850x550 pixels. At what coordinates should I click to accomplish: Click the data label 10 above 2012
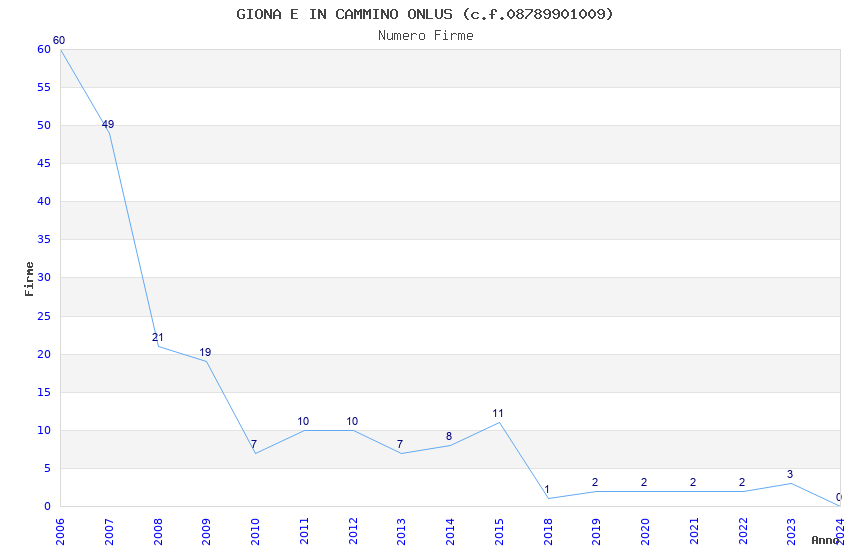click(x=352, y=422)
